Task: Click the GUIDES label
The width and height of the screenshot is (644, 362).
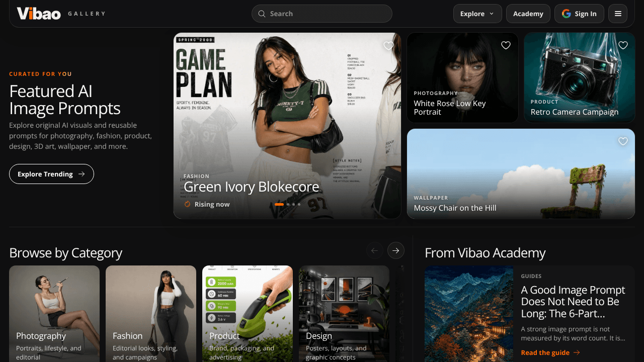Action: click(531, 276)
